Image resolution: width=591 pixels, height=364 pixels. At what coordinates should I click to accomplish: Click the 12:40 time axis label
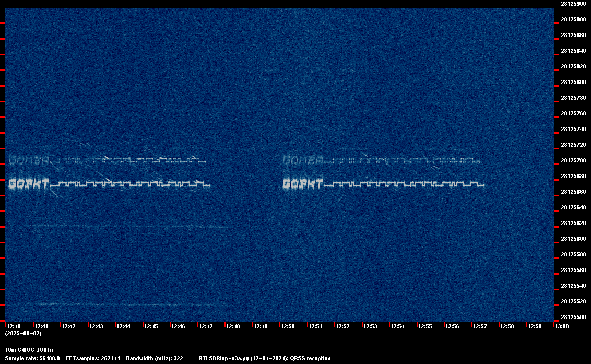[14, 326]
